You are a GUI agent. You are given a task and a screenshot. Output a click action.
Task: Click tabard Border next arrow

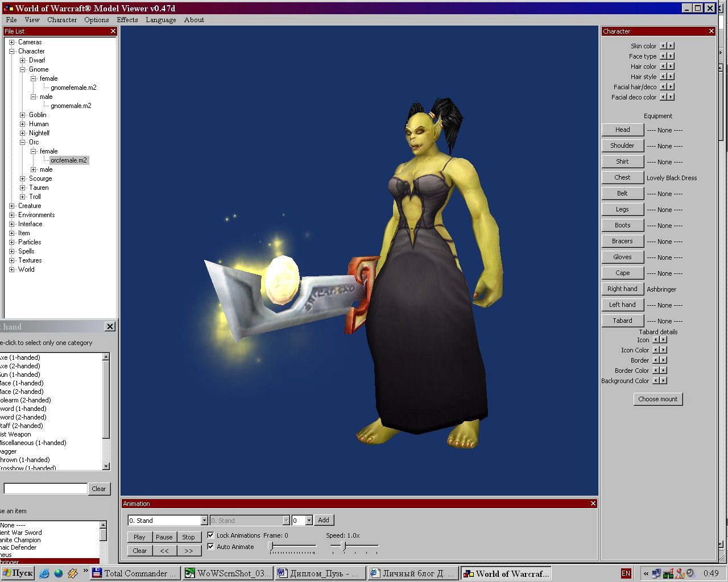pos(664,360)
